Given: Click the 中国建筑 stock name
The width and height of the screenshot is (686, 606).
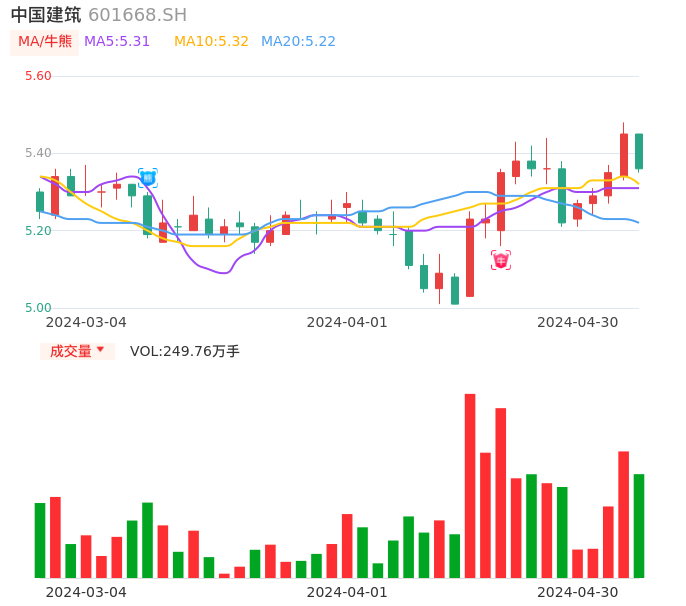Looking at the screenshot, I should pyautogui.click(x=46, y=15).
